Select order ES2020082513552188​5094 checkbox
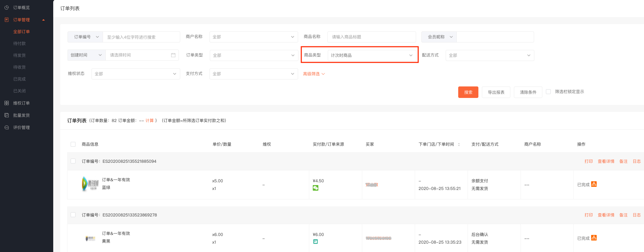This screenshot has height=252, width=644. 73,161
